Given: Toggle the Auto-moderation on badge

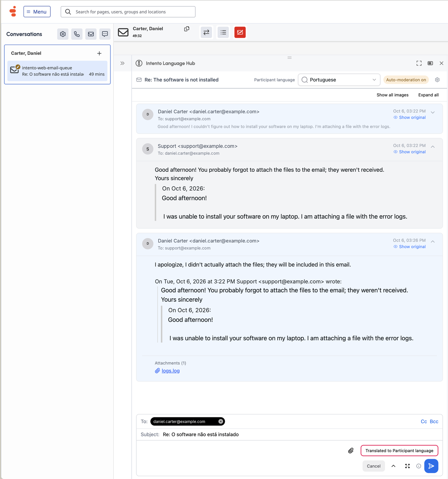Looking at the screenshot, I should [406, 80].
